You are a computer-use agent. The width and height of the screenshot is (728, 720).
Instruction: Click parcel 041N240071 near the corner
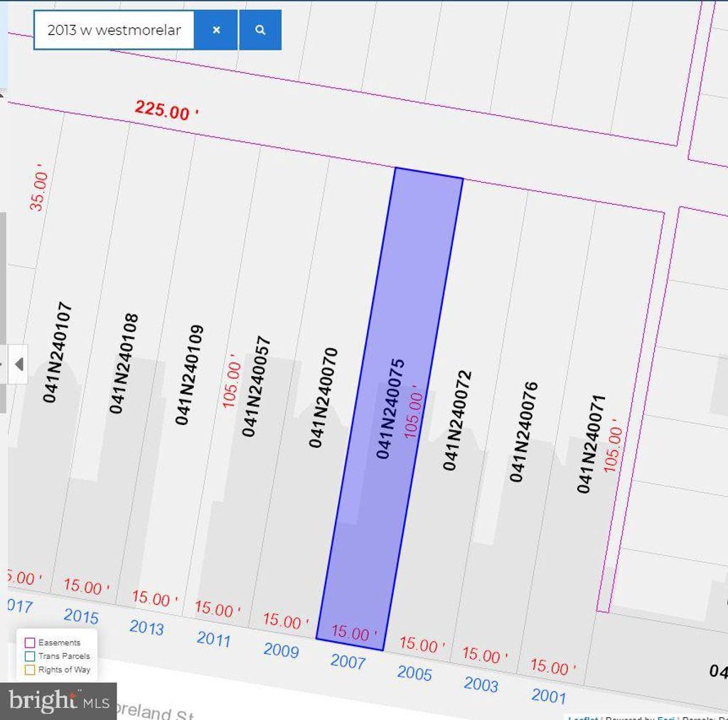[x=590, y=444]
